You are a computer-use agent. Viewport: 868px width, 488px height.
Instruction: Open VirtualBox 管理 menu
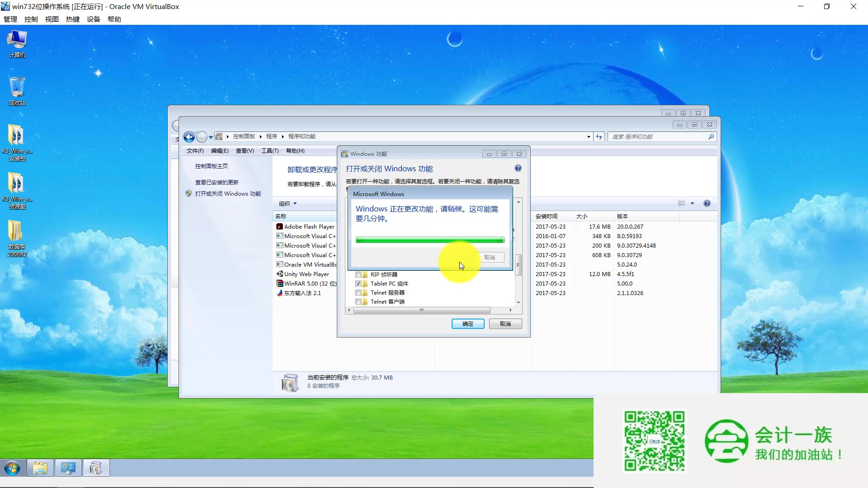10,19
